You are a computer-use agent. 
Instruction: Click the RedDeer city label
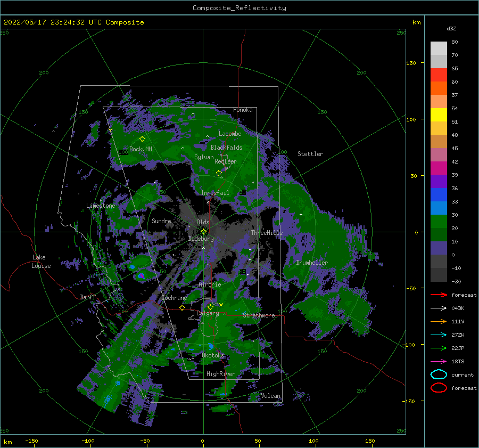tap(226, 161)
